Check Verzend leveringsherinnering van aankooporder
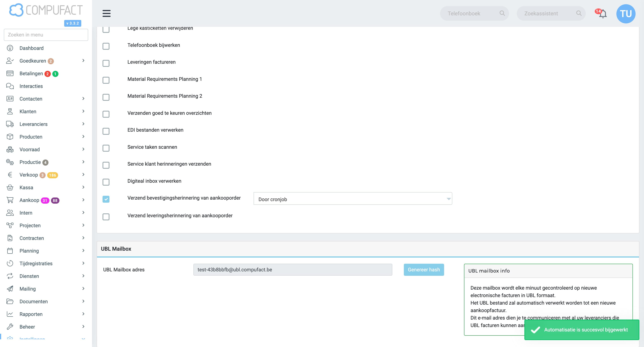Image resolution: width=644 pixels, height=347 pixels. coord(106,217)
